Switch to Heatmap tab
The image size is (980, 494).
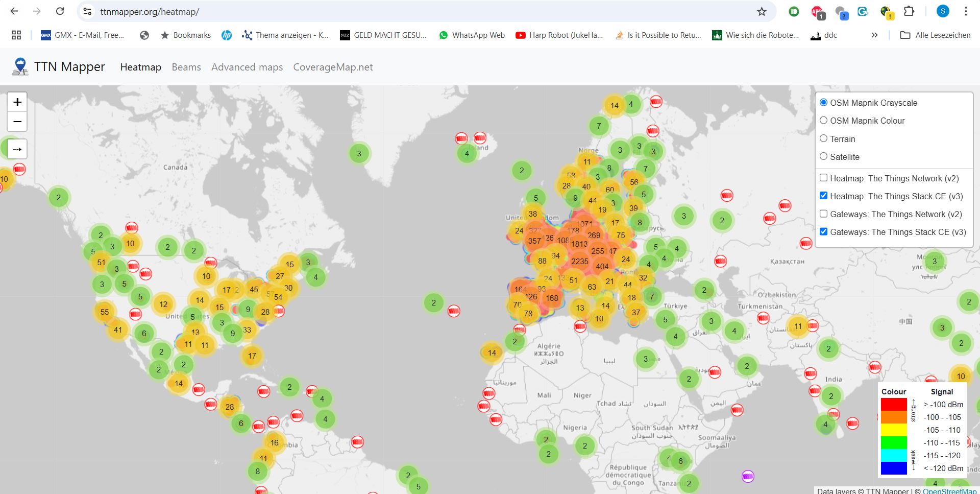[x=141, y=67]
